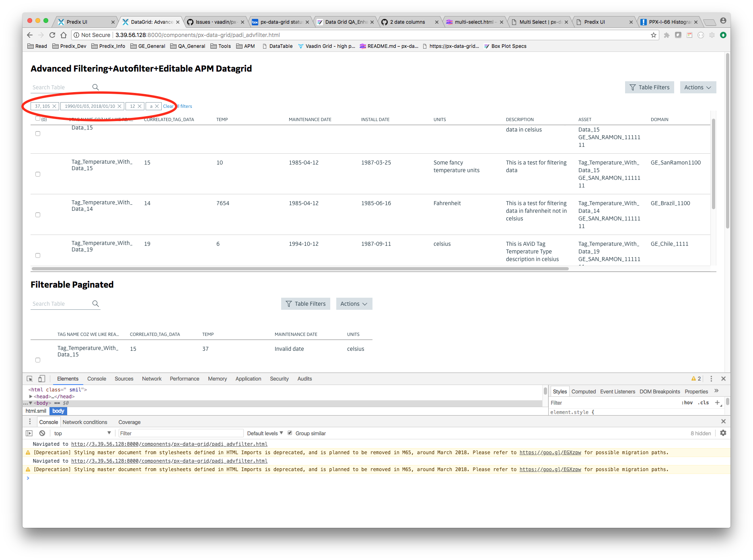Image resolution: width=753 pixels, height=560 pixels.
Task: Bookmark the page with the star icon
Action: pyautogui.click(x=654, y=35)
